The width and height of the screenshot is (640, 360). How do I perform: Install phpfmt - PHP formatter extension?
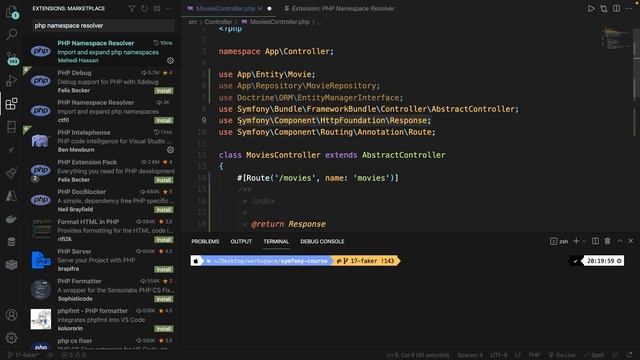pyautogui.click(x=164, y=329)
